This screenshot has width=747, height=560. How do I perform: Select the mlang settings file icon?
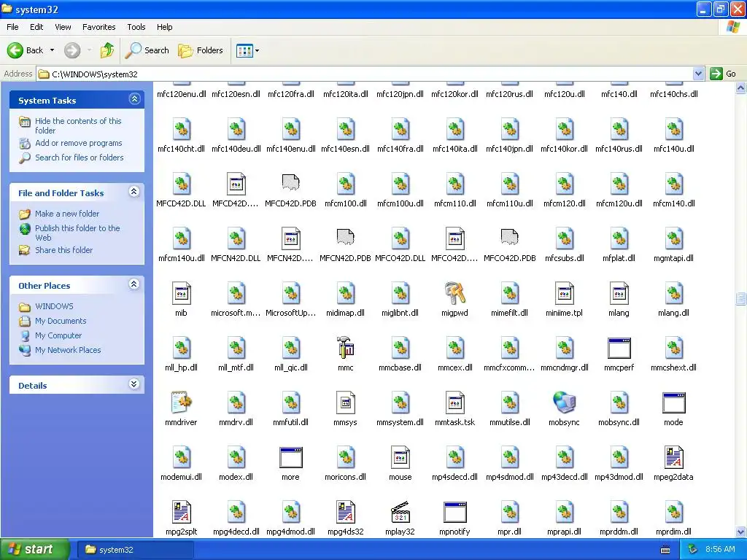[619, 293]
